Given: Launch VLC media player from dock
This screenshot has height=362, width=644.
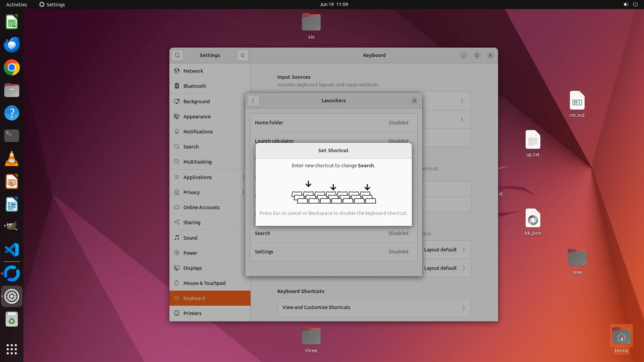Looking at the screenshot, I should click(x=12, y=159).
